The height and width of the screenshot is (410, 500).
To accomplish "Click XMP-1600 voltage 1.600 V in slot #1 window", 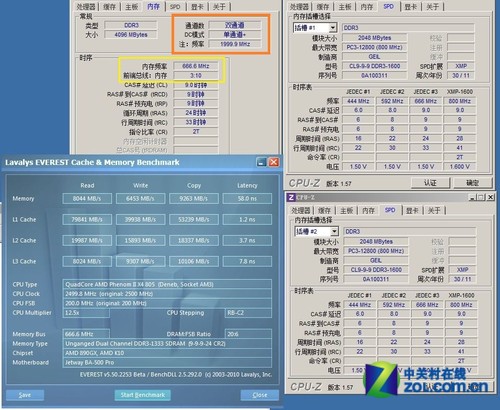I will point(460,166).
